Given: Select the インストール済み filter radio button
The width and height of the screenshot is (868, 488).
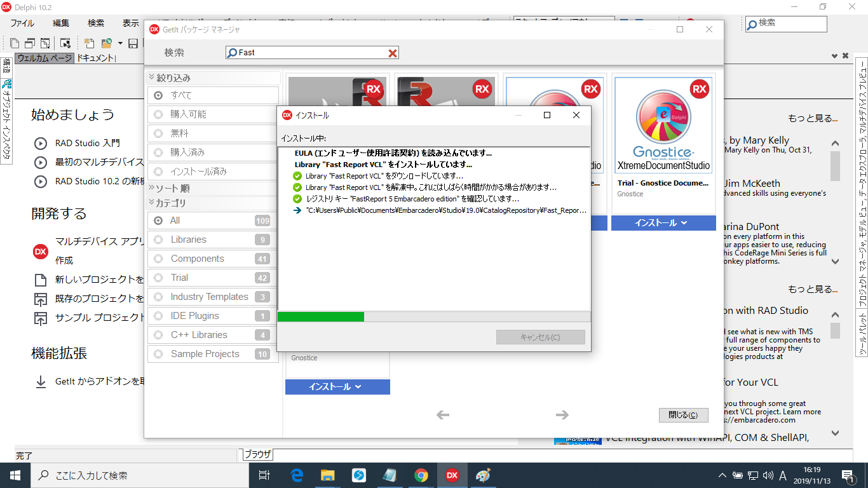Looking at the screenshot, I should click(158, 172).
